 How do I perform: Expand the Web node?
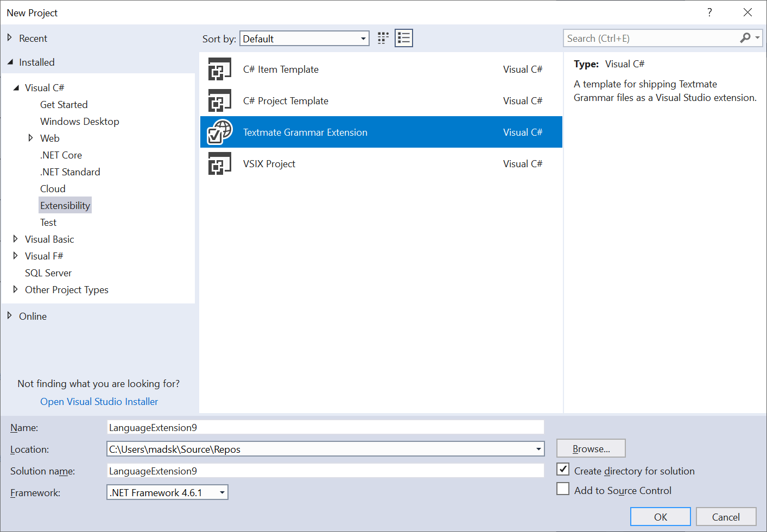[30, 138]
